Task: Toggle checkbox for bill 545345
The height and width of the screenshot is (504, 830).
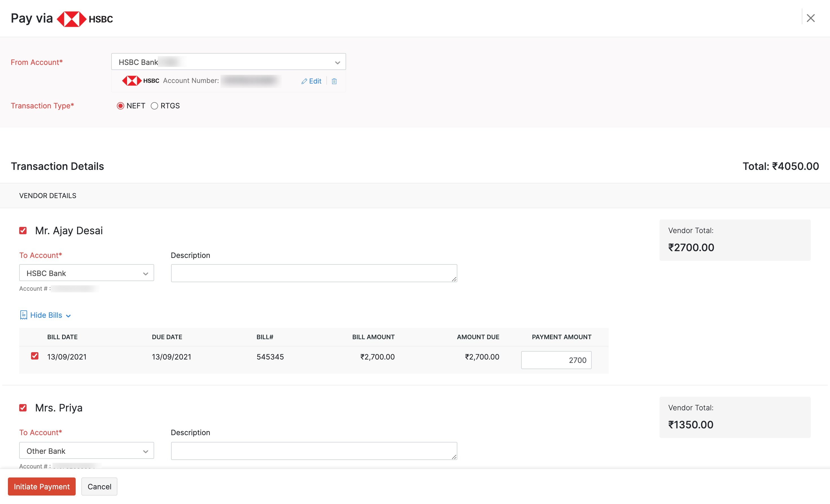Action: tap(35, 356)
